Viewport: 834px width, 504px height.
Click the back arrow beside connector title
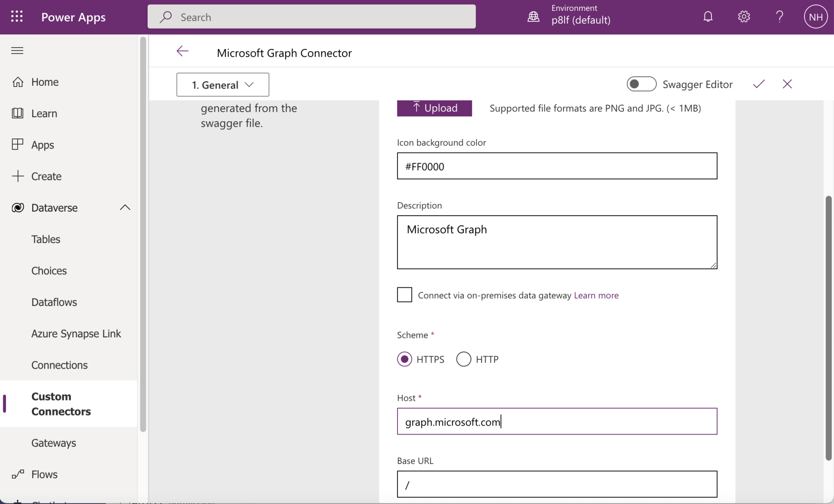point(183,51)
